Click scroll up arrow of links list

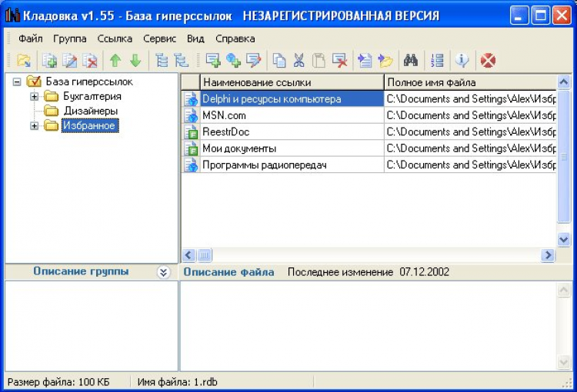[564, 81]
